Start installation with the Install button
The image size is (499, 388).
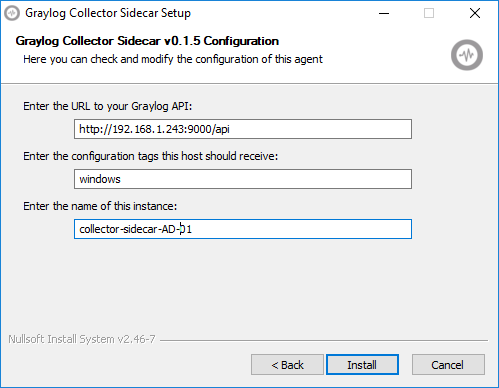362,365
